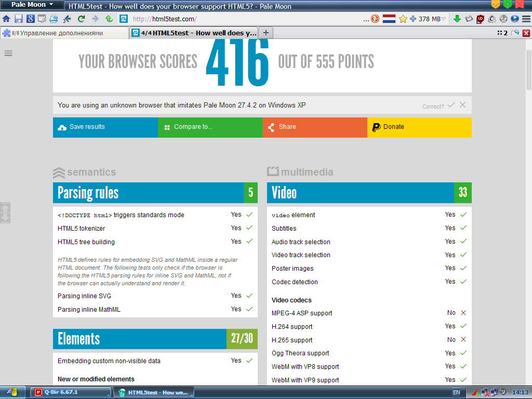Reload the current page
Image resolution: width=532 pixels, height=399 pixels.
click(x=81, y=19)
